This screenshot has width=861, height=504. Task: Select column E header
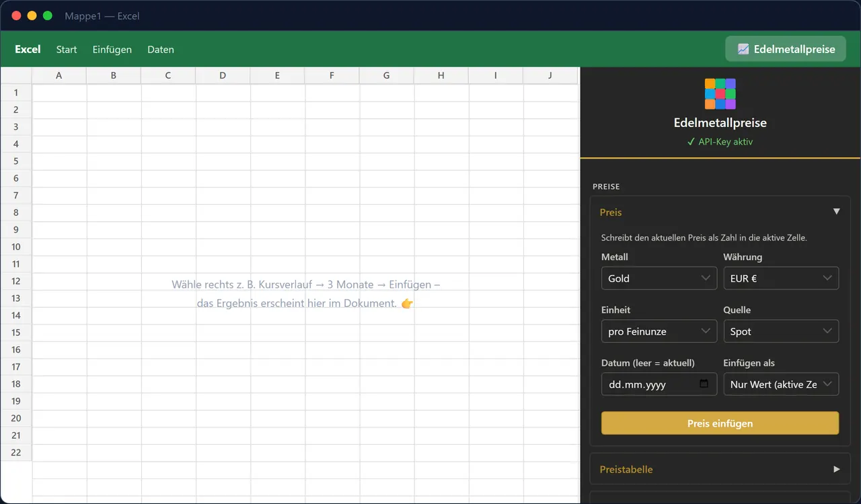pyautogui.click(x=277, y=75)
